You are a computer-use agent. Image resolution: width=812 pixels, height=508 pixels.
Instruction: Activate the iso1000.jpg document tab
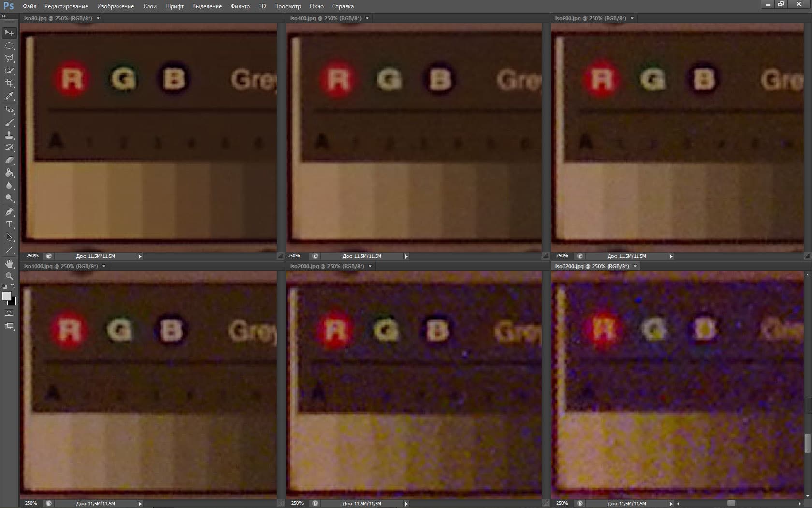pos(64,266)
